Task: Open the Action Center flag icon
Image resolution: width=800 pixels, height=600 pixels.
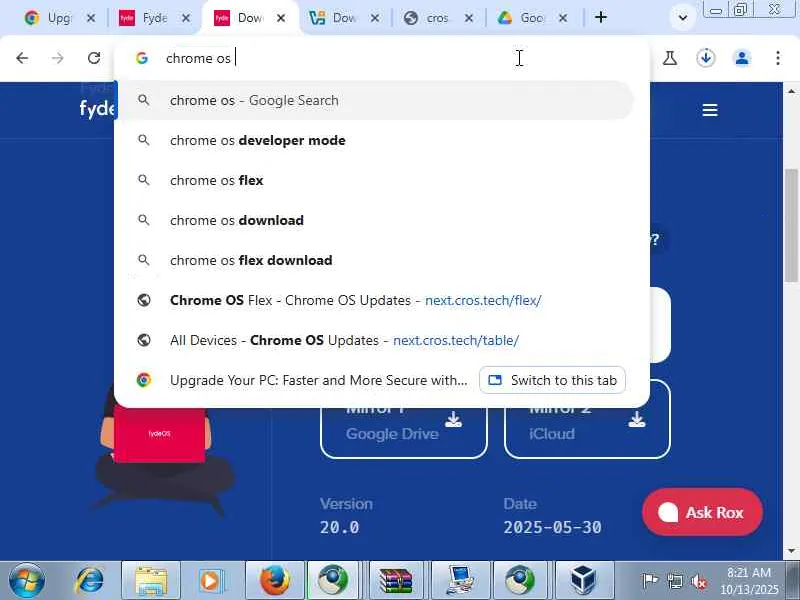Action: point(649,581)
